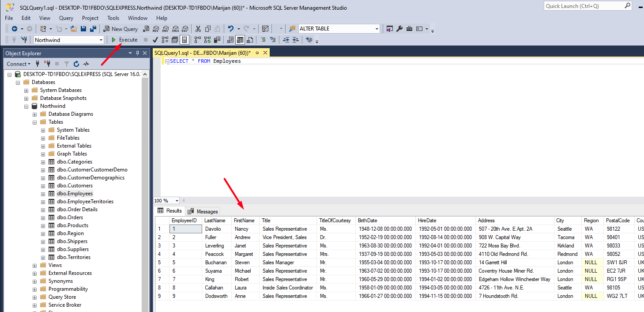Display the Estimated Execution Plan
The height and width of the screenshot is (312, 644).
coord(165,40)
